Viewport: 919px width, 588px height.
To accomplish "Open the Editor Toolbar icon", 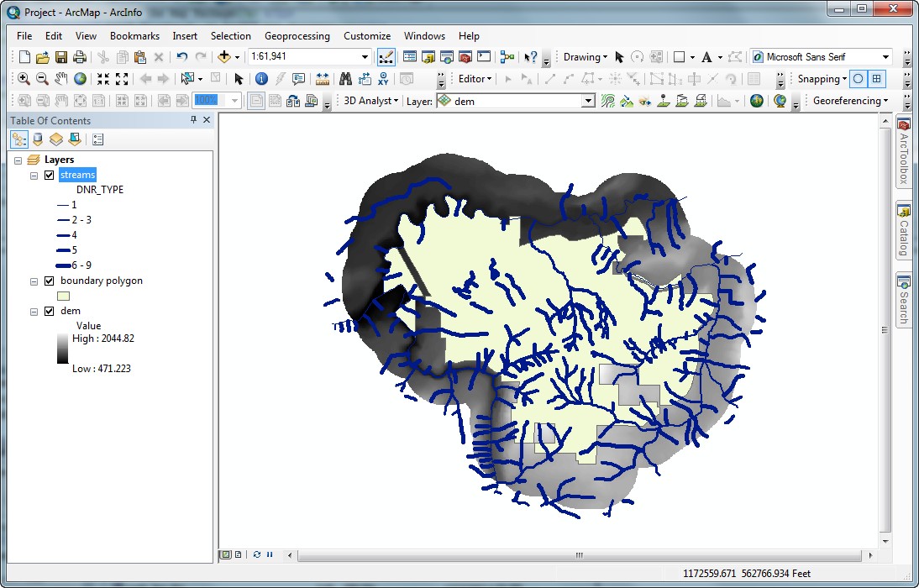I will click(x=387, y=57).
